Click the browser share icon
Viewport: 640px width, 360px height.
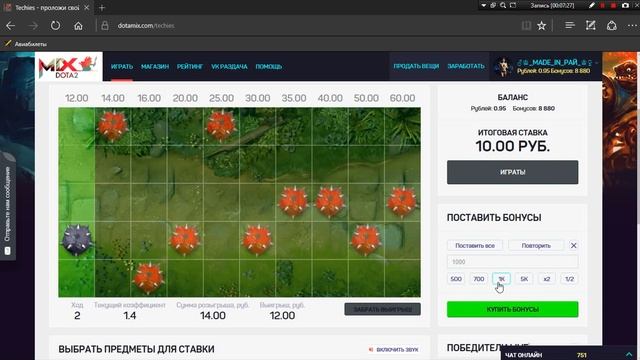(611, 26)
